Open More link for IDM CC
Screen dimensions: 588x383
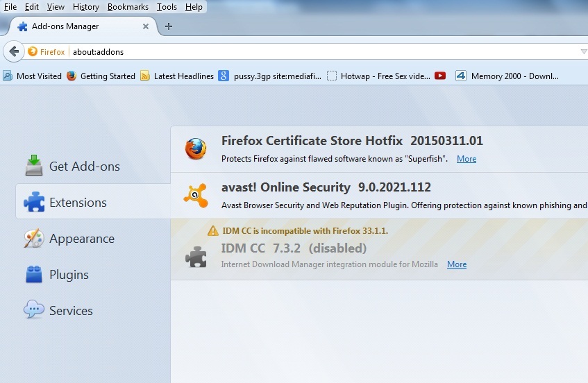[457, 264]
